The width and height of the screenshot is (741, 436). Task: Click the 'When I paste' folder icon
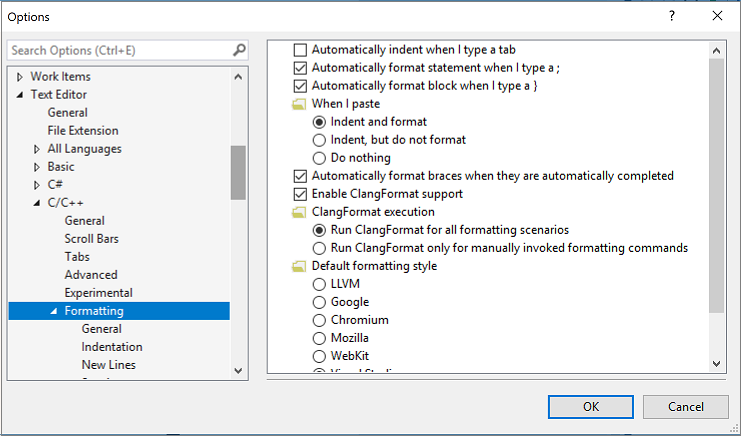298,104
